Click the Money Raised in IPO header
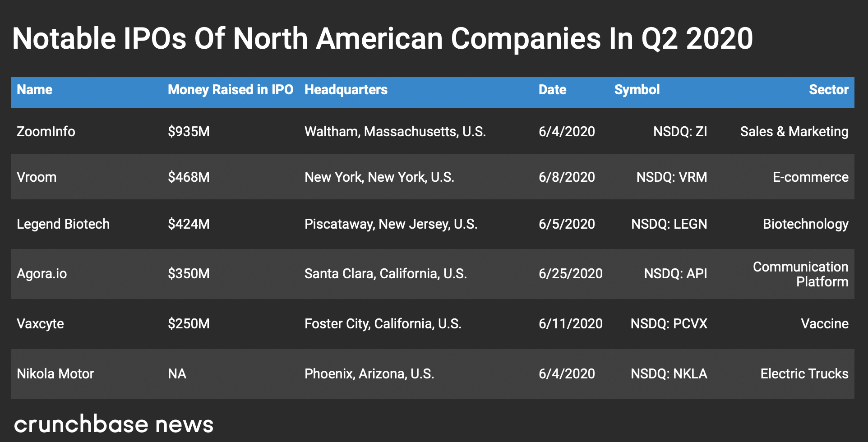The height and width of the screenshot is (442, 868). pos(231,90)
